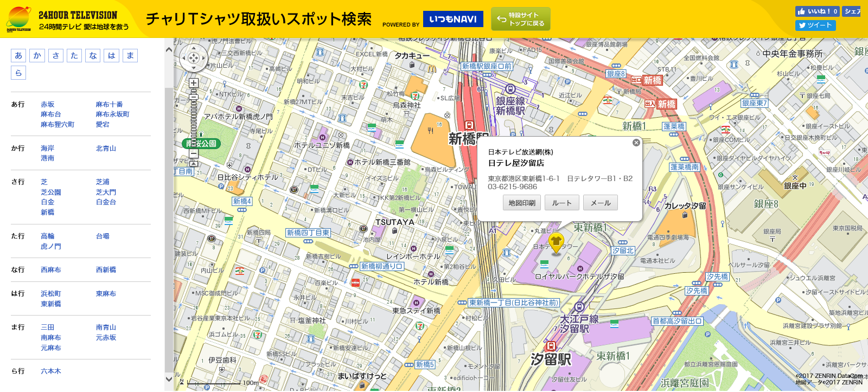
Task: Click the 7-Eleven icon near 大村ビル
Action: click(363, 85)
